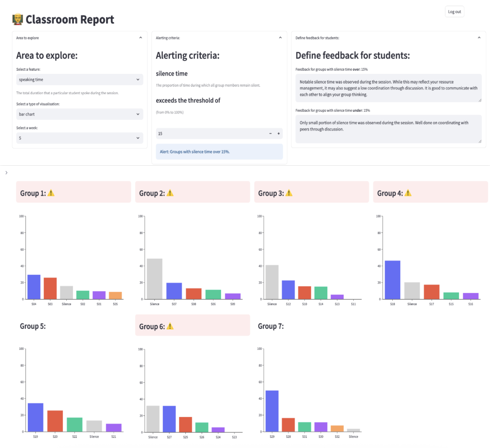This screenshot has height=448, width=490.
Task: Click the Group 4 warning icon
Action: (x=408, y=193)
